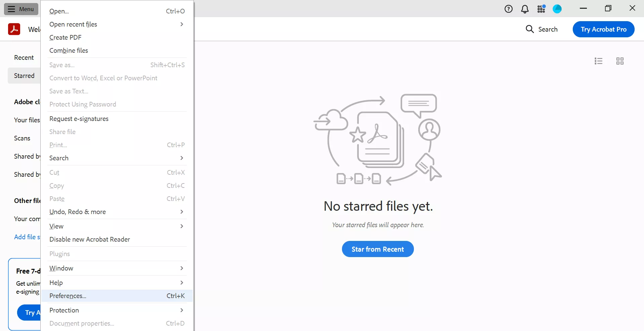
Task: Open the Help submenu chevron
Action: 181,283
